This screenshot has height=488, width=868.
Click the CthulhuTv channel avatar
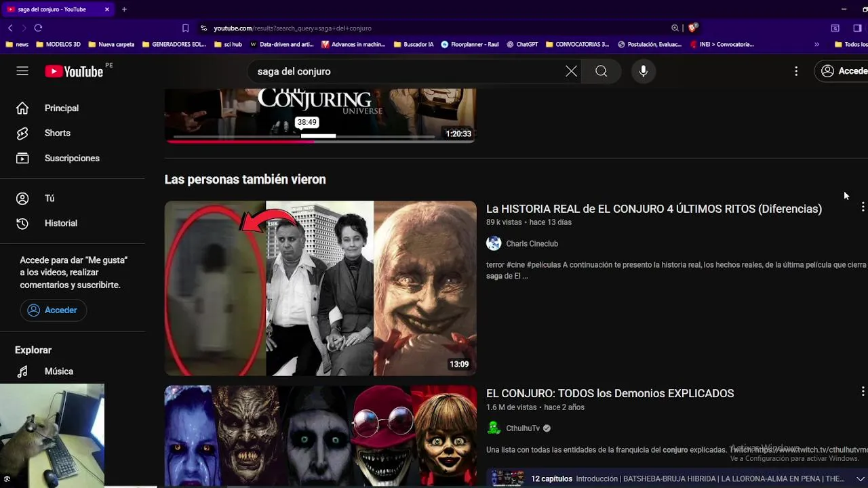click(494, 428)
